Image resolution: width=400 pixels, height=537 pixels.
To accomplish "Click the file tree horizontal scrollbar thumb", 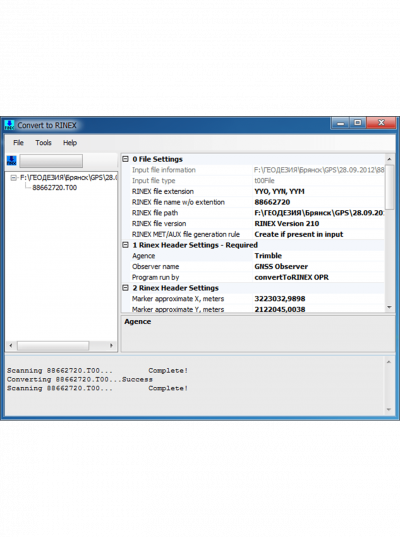I will click(x=53, y=346).
